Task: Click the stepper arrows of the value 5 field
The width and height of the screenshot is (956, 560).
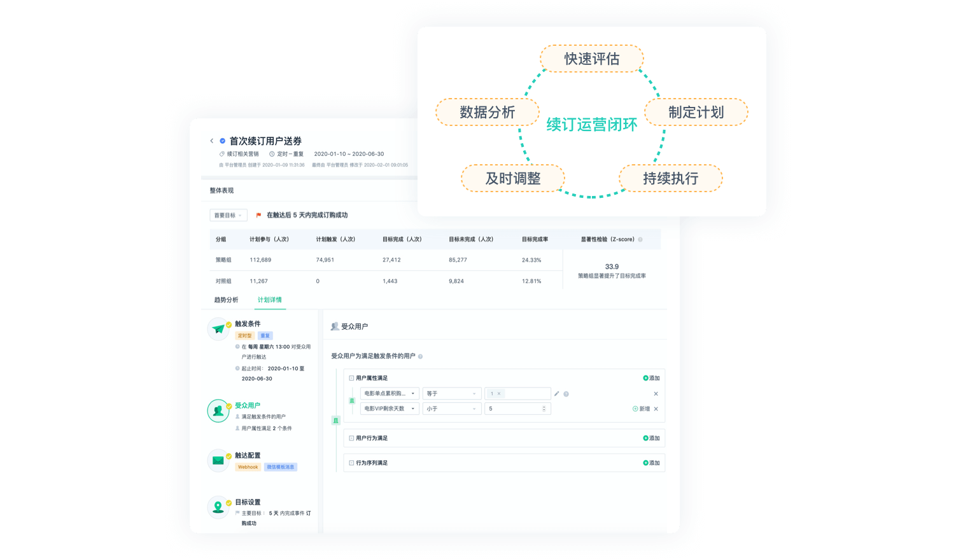Action: [544, 409]
